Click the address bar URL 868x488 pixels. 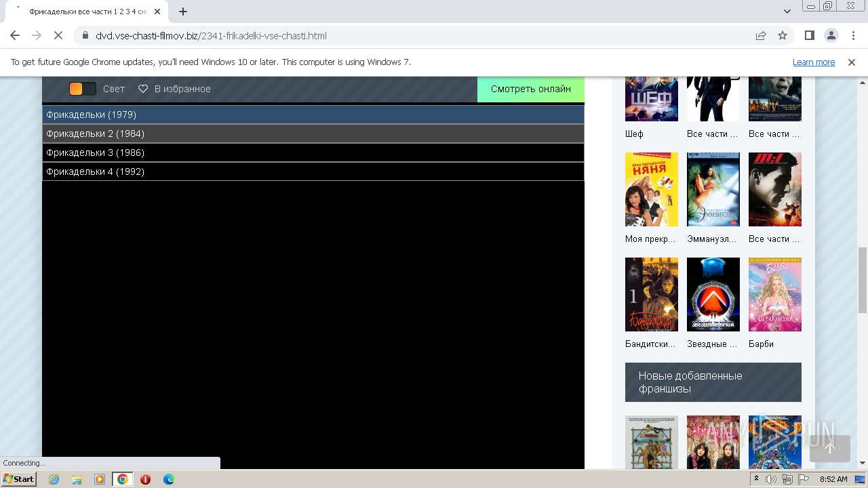point(211,35)
